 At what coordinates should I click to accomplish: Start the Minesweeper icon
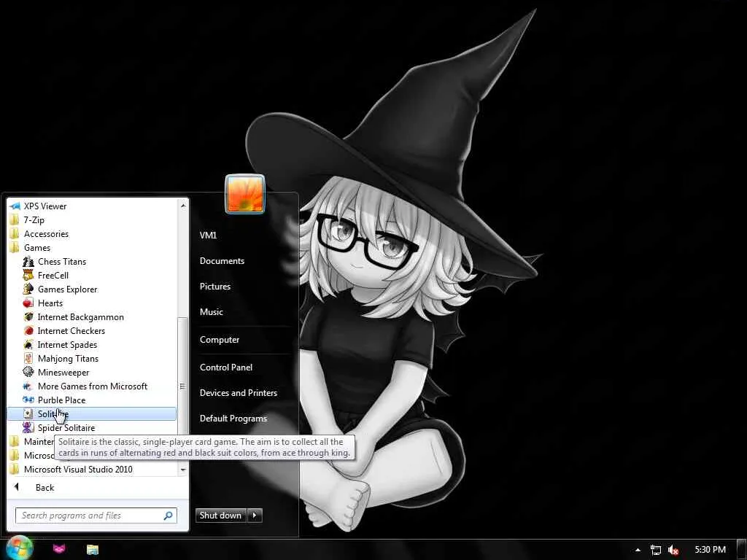[28, 372]
